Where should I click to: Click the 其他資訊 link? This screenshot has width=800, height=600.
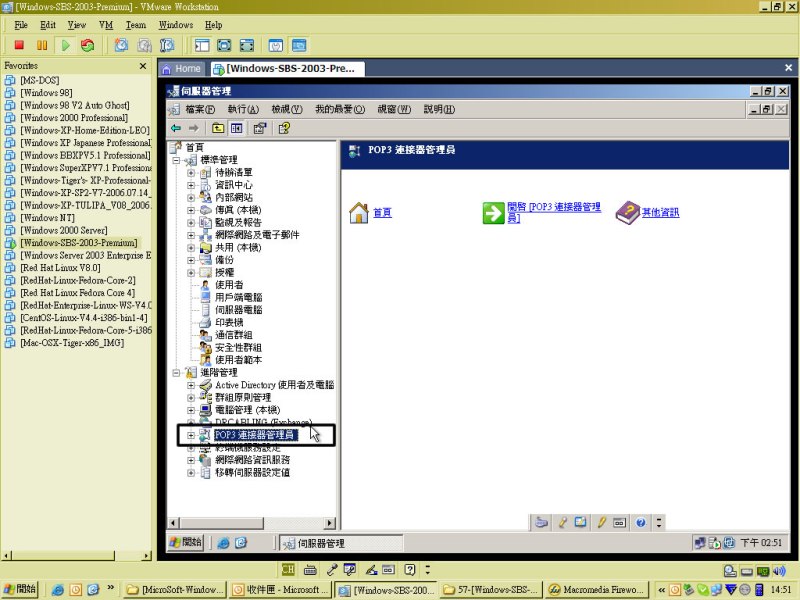point(660,213)
